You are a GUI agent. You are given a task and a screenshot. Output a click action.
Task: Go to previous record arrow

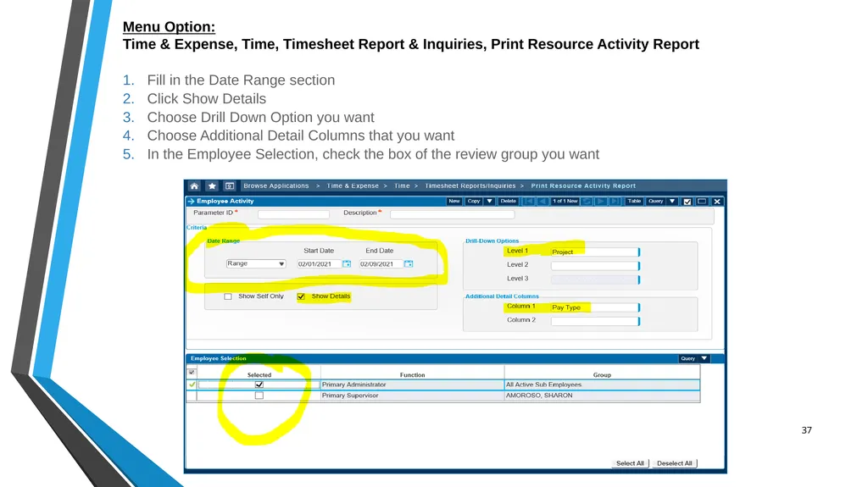pos(542,202)
